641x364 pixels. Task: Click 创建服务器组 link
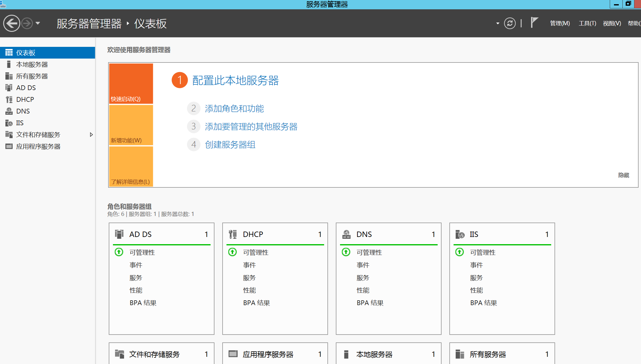tap(230, 144)
